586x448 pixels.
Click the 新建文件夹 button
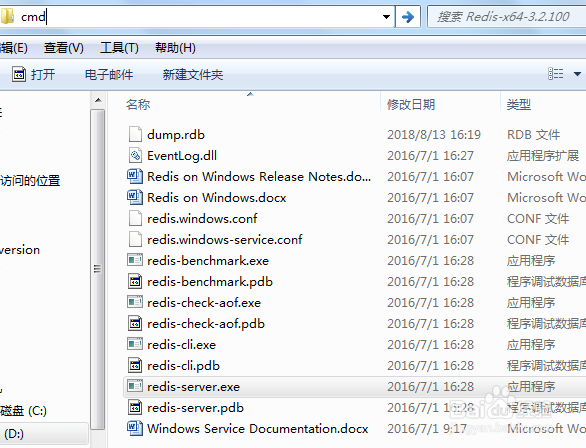point(193,74)
